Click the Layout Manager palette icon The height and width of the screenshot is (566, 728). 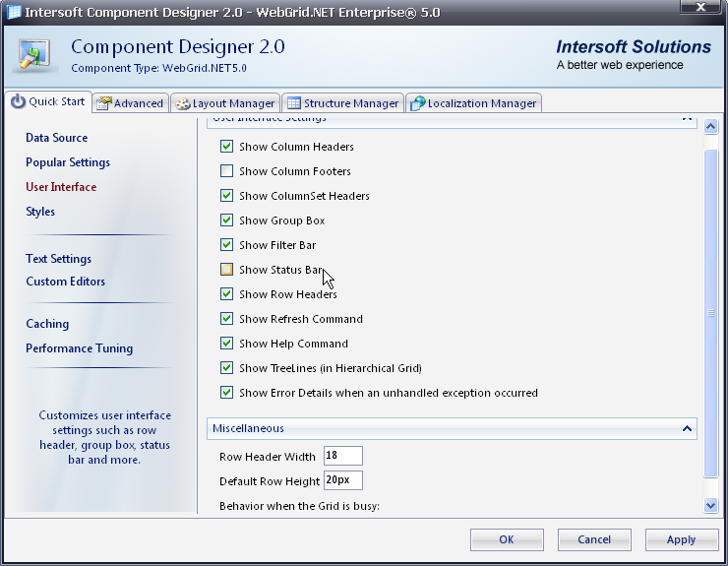182,103
